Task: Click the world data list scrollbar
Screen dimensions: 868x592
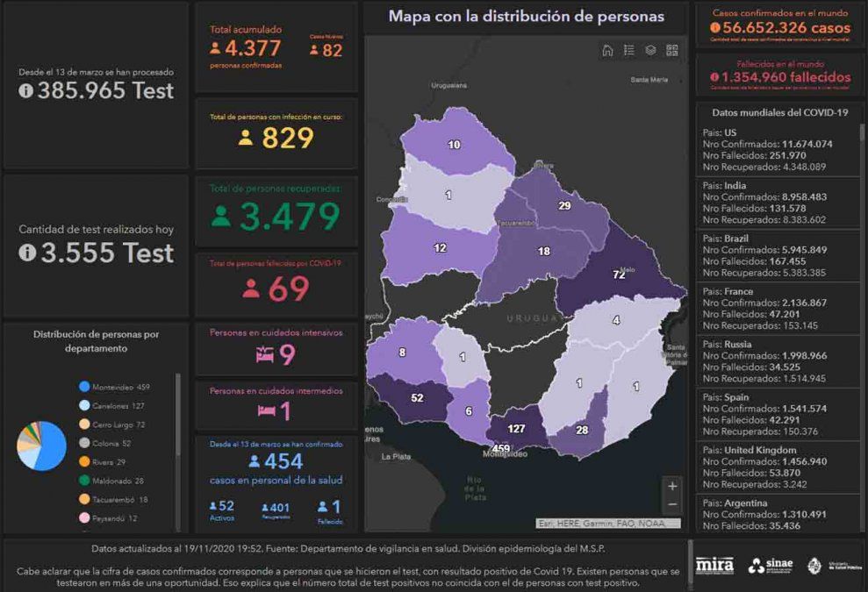Action: click(862, 175)
